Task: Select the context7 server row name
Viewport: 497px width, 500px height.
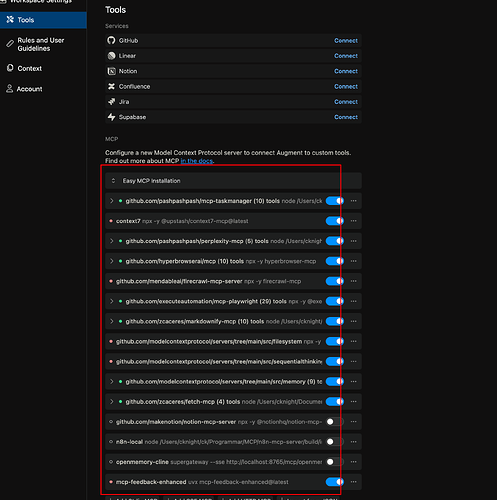Action: coord(128,221)
